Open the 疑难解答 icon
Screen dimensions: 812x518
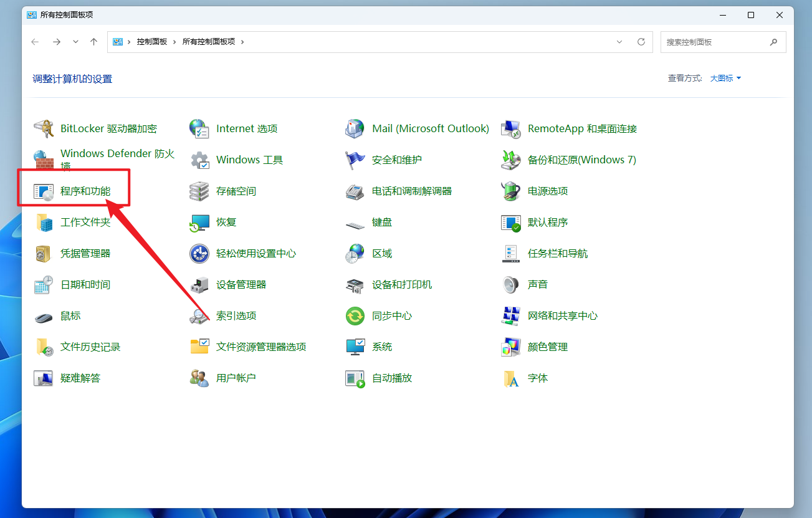click(44, 378)
